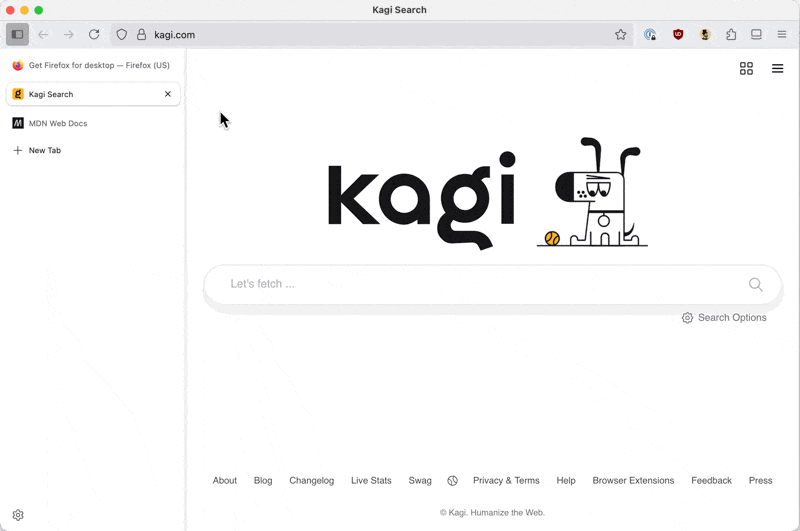This screenshot has width=800, height=531.
Task: Close the Kagi Search tab
Action: (x=168, y=94)
